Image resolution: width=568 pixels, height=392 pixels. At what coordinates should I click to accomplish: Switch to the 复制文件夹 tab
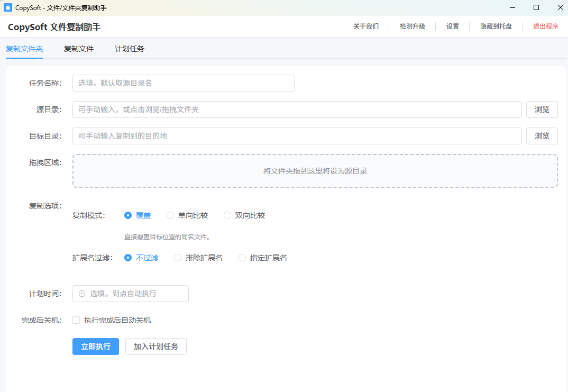click(24, 49)
